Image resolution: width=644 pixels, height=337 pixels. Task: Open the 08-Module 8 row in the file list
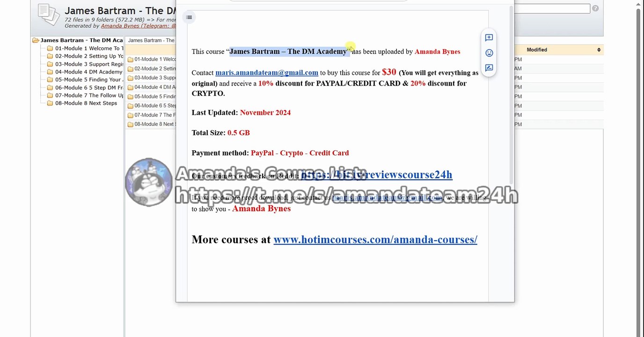point(155,125)
